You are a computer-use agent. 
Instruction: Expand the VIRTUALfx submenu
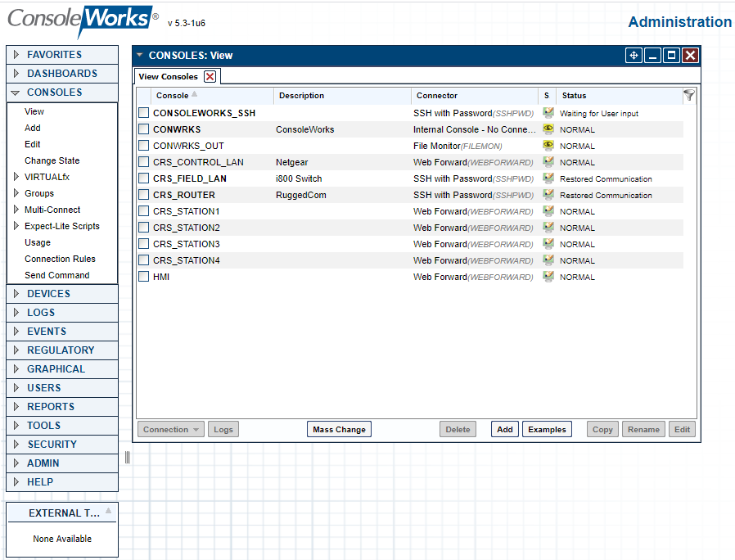tap(16, 177)
